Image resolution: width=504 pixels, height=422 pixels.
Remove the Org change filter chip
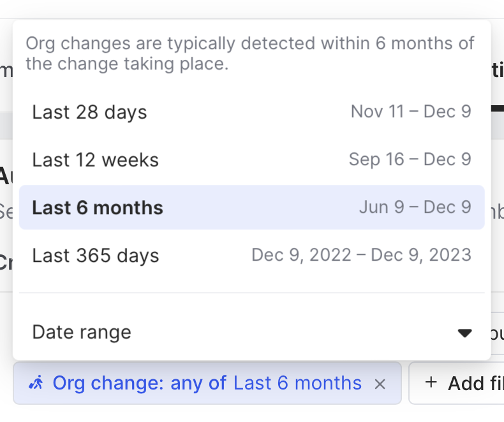380,384
